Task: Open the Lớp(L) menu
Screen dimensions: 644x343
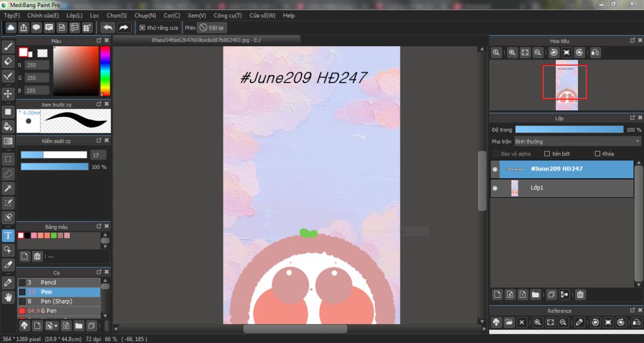Action: pos(74,15)
